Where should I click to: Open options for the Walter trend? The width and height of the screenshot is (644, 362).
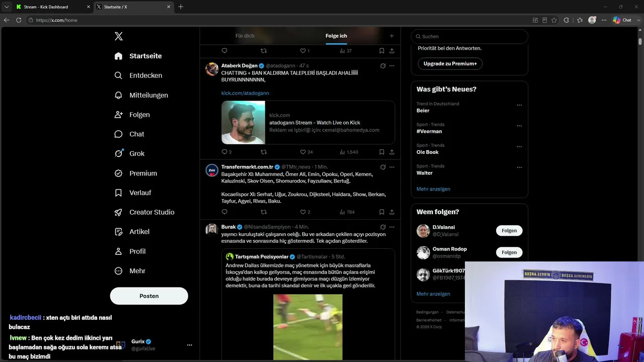519,167
